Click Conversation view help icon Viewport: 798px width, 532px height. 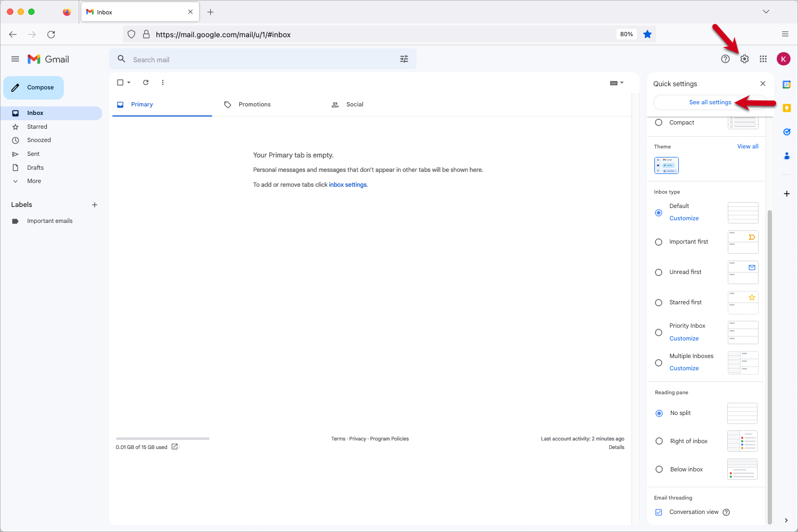tap(726, 512)
